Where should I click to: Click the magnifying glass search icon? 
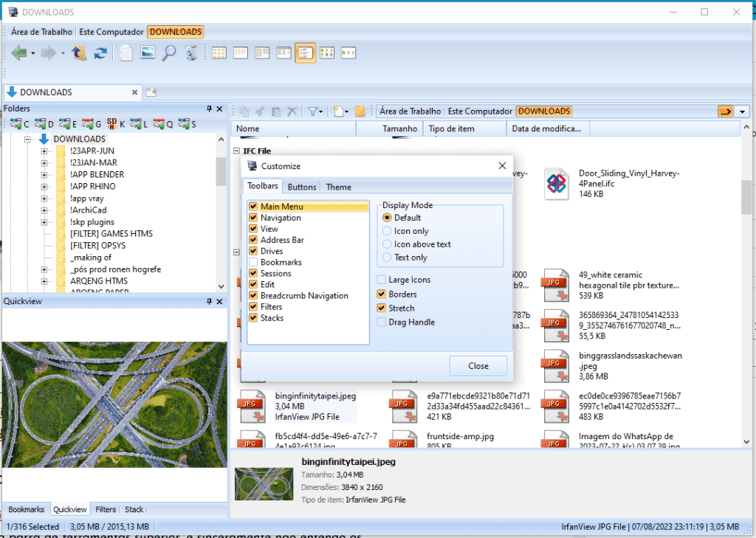coord(169,52)
